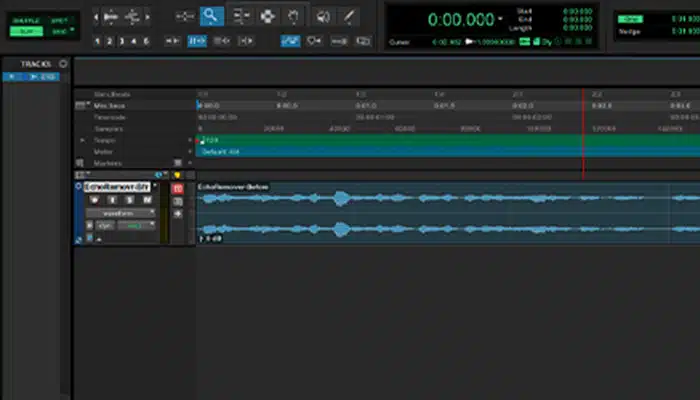
Task: Toggle Tab to Transients button
Action: 172,41
